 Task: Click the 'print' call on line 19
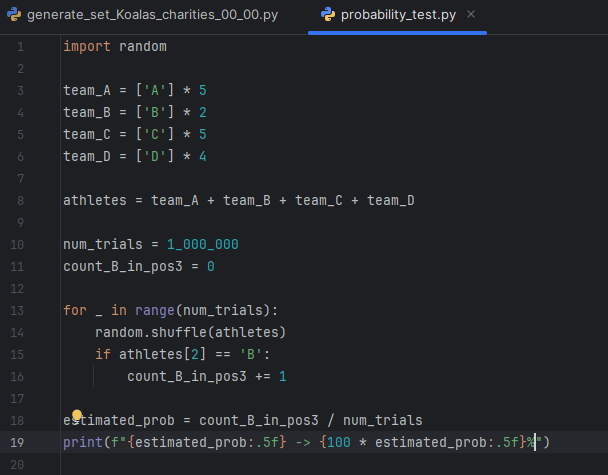83,442
